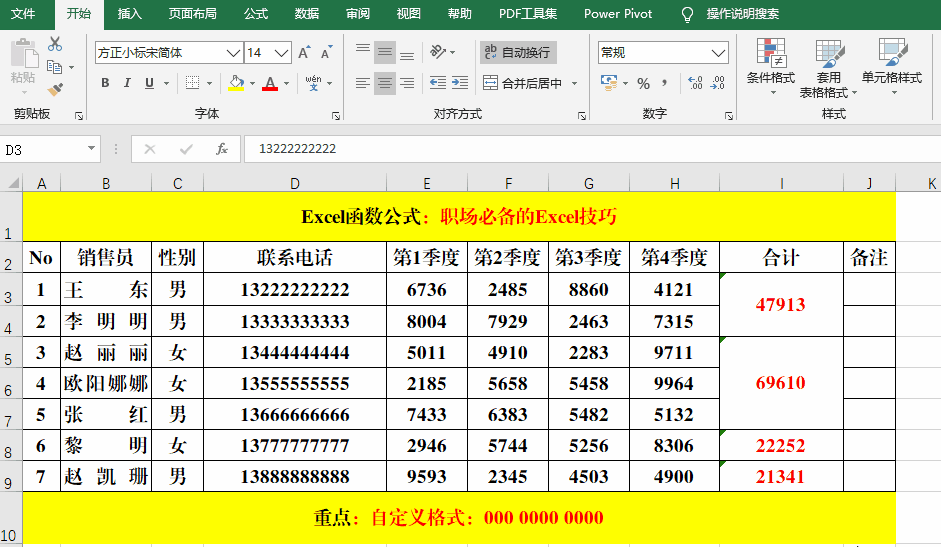The height and width of the screenshot is (547, 941).
Task: Open alignment group dialog launcher
Action: 582,116
